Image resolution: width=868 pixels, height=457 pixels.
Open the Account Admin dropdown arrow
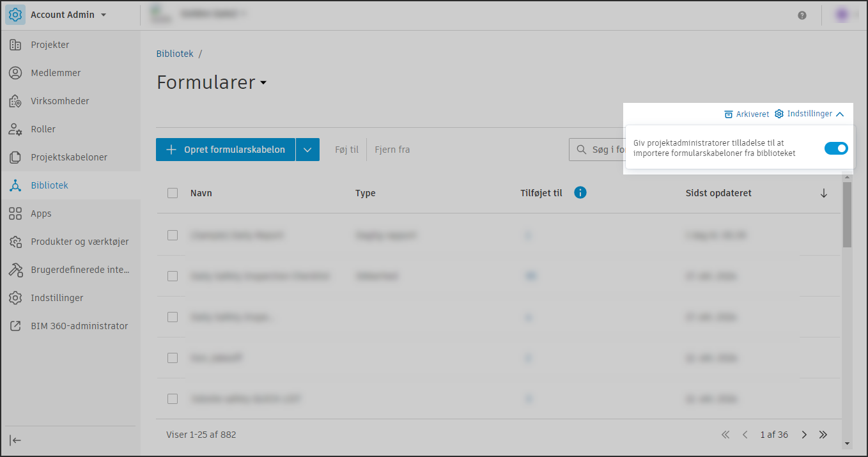pyautogui.click(x=104, y=15)
